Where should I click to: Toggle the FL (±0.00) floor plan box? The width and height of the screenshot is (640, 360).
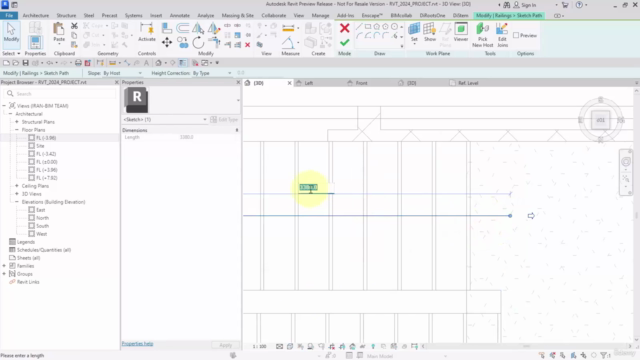(31, 162)
